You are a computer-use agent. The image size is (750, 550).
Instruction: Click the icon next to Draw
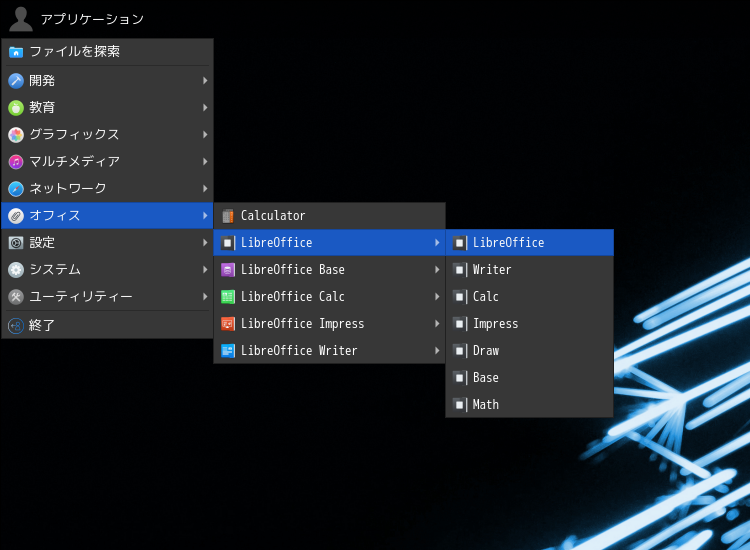460,351
